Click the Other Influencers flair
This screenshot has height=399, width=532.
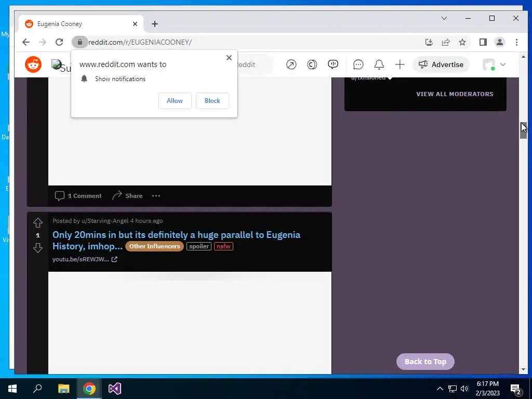click(x=154, y=246)
